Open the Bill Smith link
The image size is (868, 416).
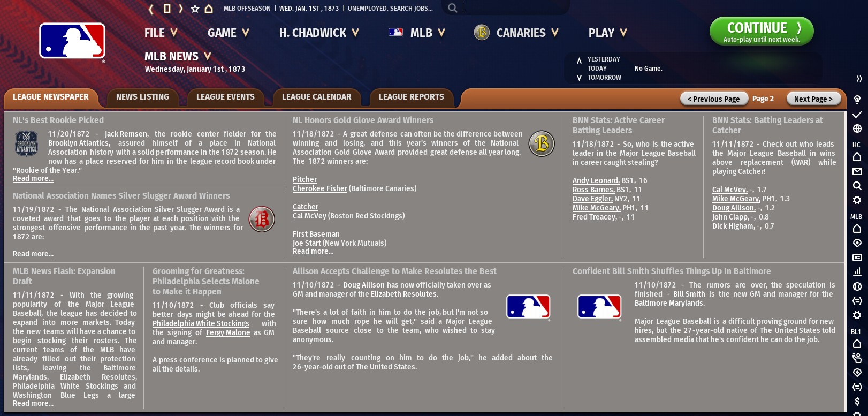pos(689,294)
